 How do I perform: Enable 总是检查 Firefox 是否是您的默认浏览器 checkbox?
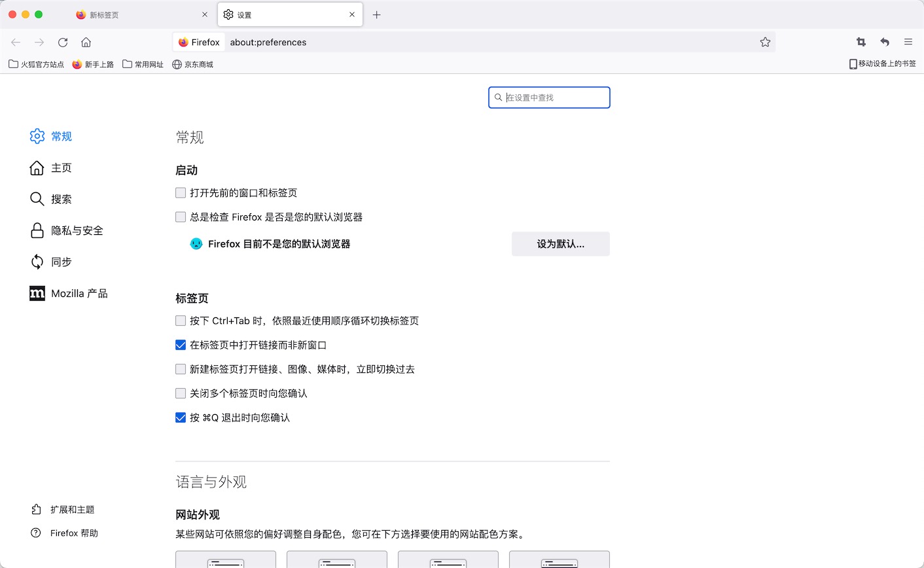(181, 217)
